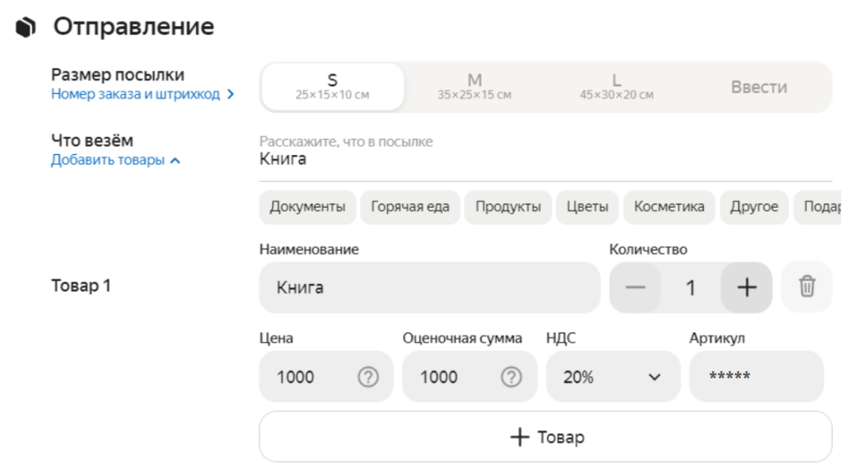The image size is (868, 475).
Task: Switch to the Ввести custom size option
Action: [758, 87]
